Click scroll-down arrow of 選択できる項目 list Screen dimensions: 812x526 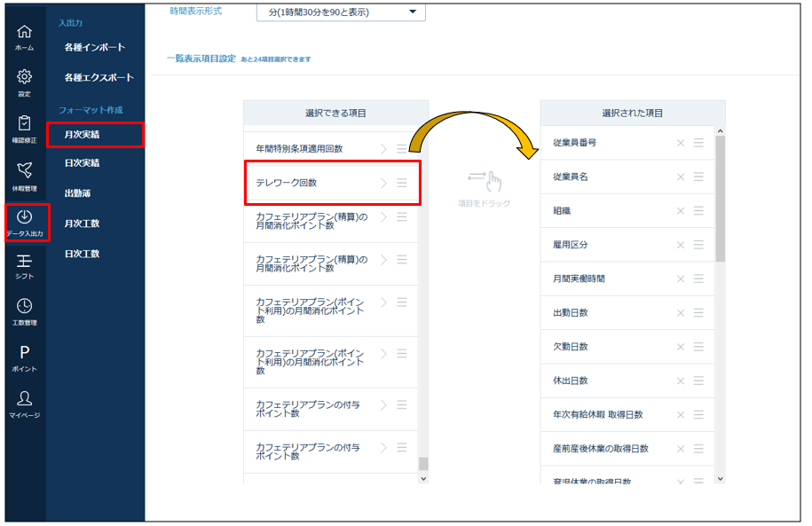[x=423, y=479]
